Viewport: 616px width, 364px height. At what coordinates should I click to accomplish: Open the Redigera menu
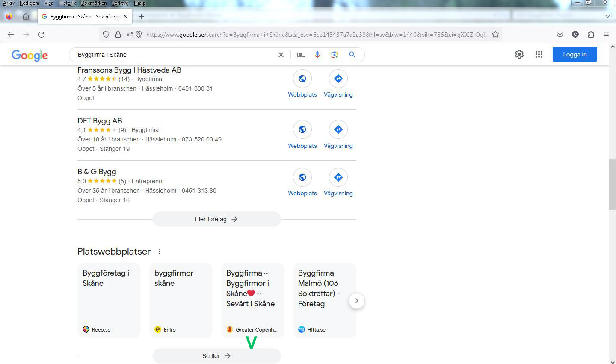pyautogui.click(x=30, y=3)
